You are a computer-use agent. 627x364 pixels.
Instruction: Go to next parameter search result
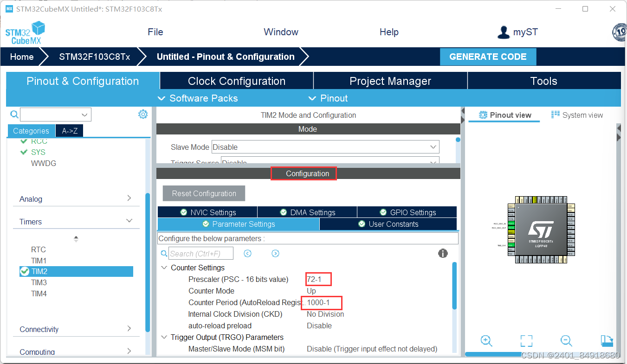(x=276, y=253)
